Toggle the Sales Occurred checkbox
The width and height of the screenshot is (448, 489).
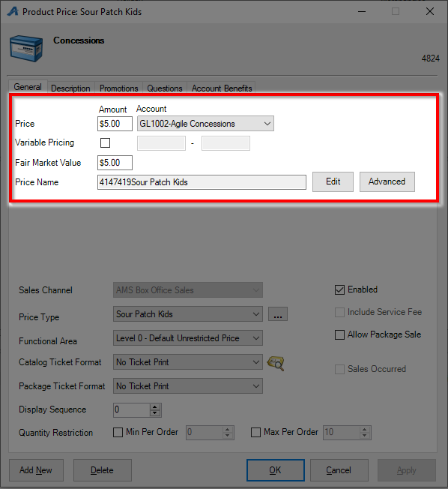pyautogui.click(x=339, y=369)
